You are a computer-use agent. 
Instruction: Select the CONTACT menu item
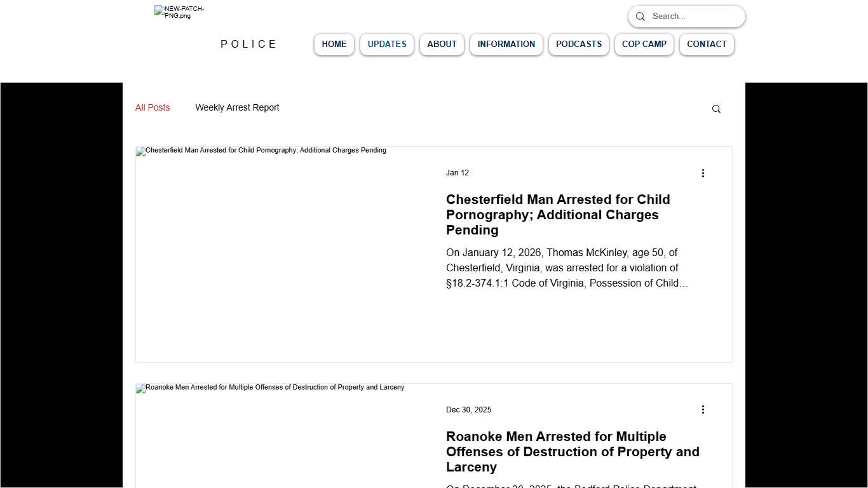[707, 44]
